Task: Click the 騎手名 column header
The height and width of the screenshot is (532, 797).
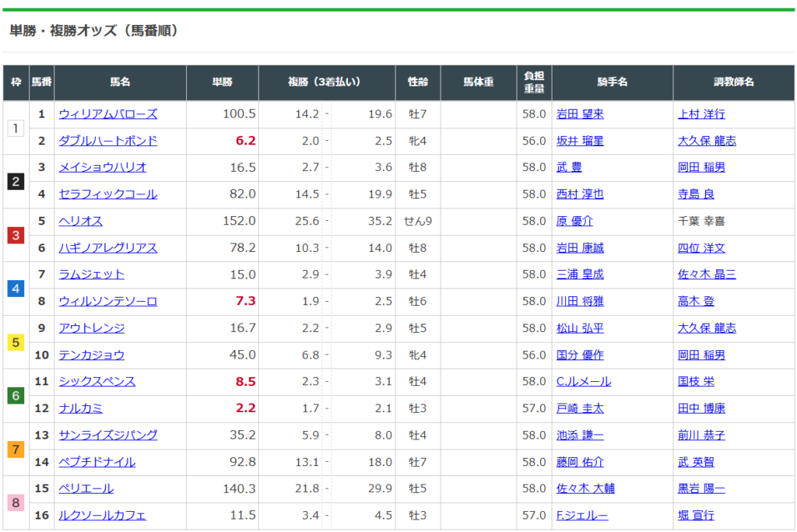Action: click(x=612, y=82)
